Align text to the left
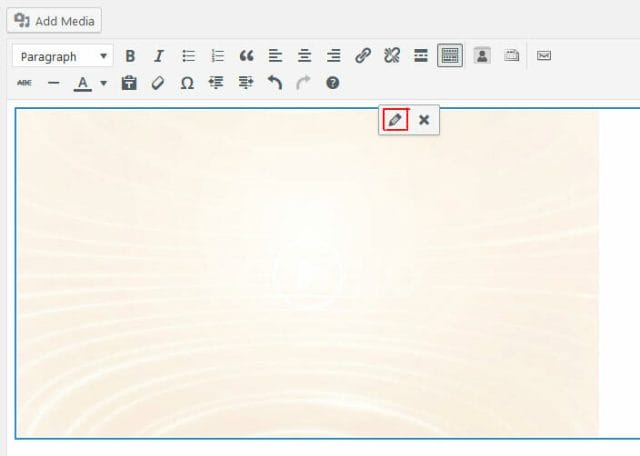Viewport: 640px width, 456px height. pyautogui.click(x=275, y=57)
